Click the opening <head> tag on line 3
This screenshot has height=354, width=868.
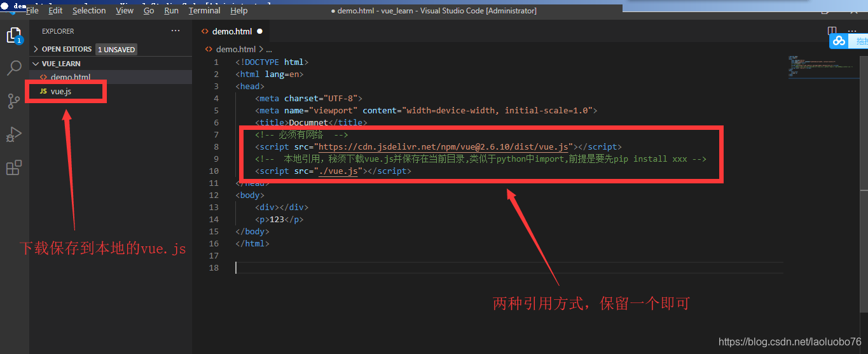click(x=250, y=86)
